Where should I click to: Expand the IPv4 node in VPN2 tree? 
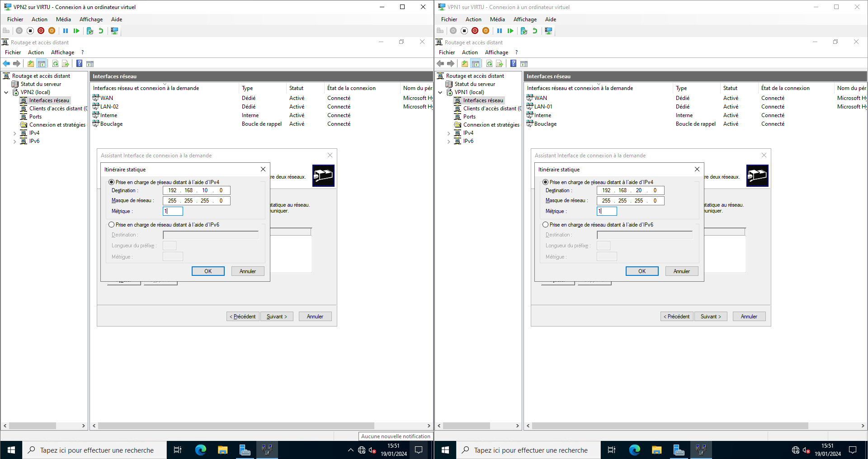click(15, 133)
